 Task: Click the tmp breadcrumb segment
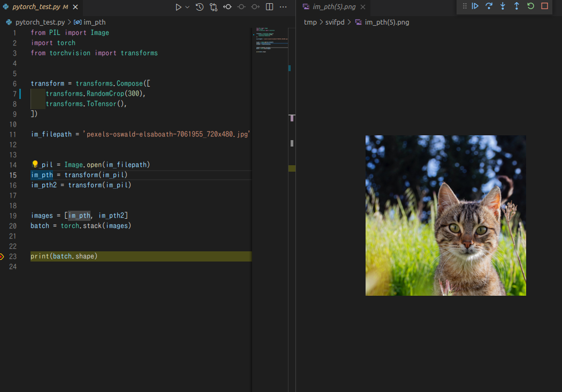[x=310, y=22]
